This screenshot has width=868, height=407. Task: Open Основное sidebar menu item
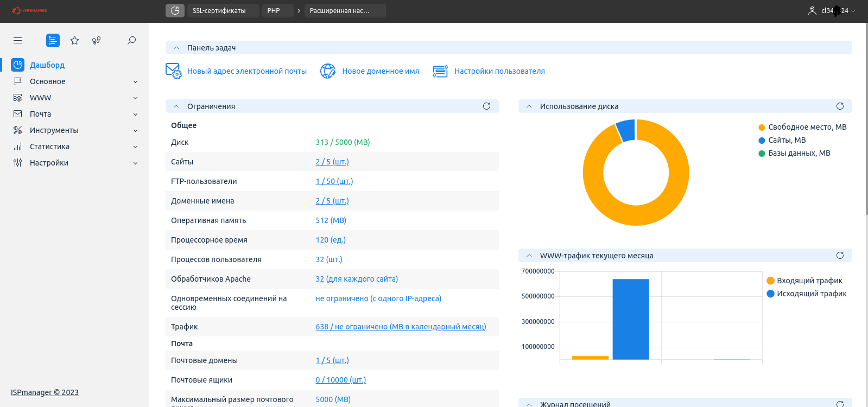[48, 81]
